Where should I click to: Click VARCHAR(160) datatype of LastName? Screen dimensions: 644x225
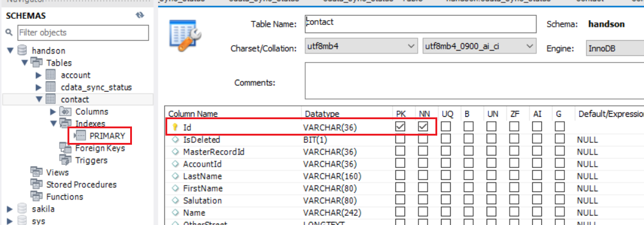click(332, 176)
